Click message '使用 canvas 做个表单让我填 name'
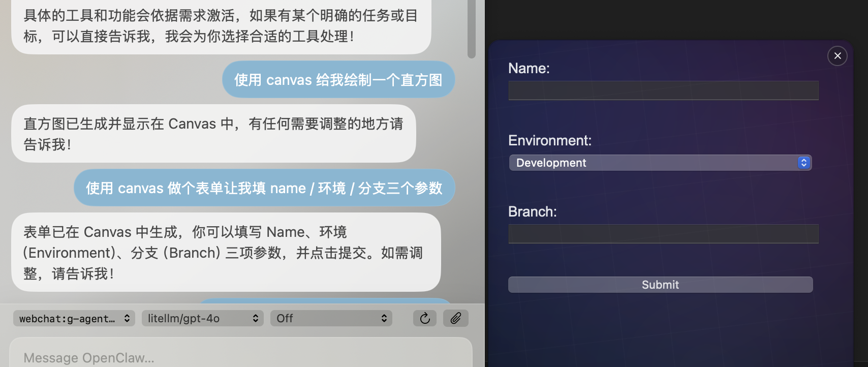This screenshot has width=868, height=367. (264, 188)
